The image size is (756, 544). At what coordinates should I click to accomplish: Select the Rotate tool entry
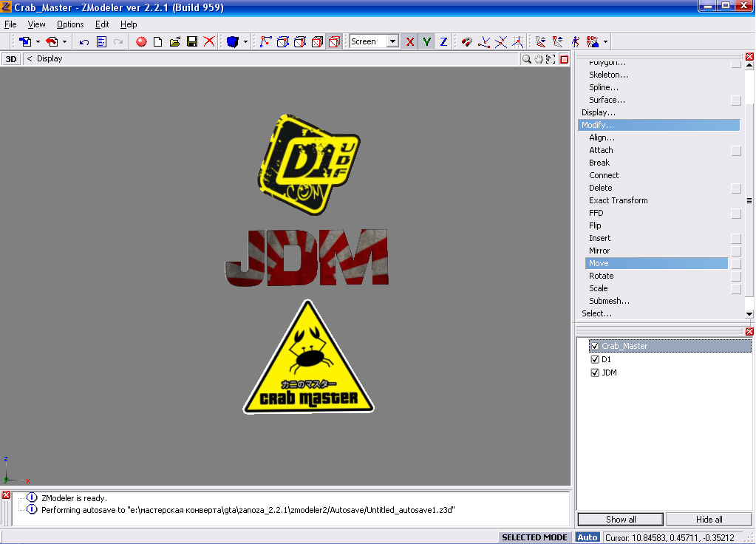click(x=602, y=276)
